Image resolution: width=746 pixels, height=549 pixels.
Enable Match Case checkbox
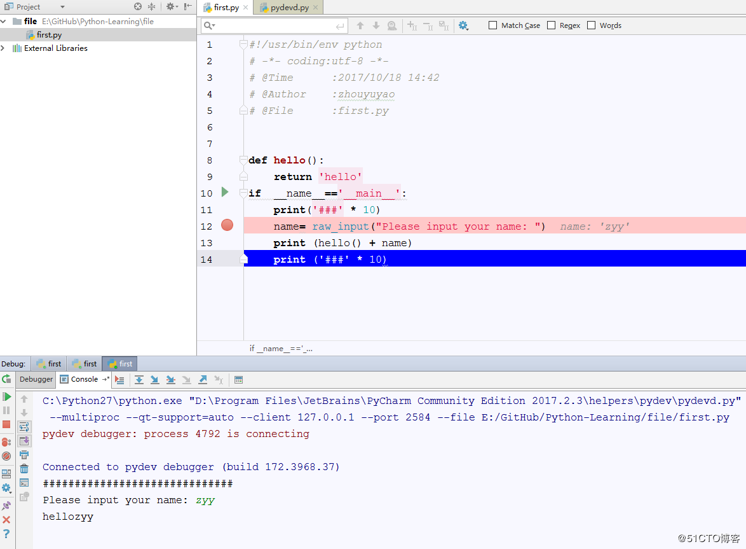(x=493, y=25)
